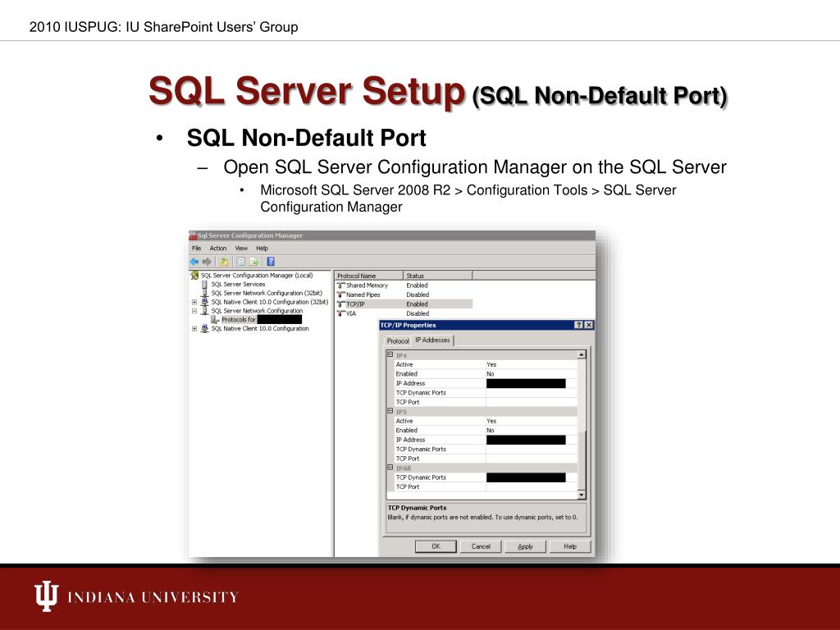This screenshot has height=630, width=840.
Task: Click the Protocol Name column header
Action: point(368,276)
